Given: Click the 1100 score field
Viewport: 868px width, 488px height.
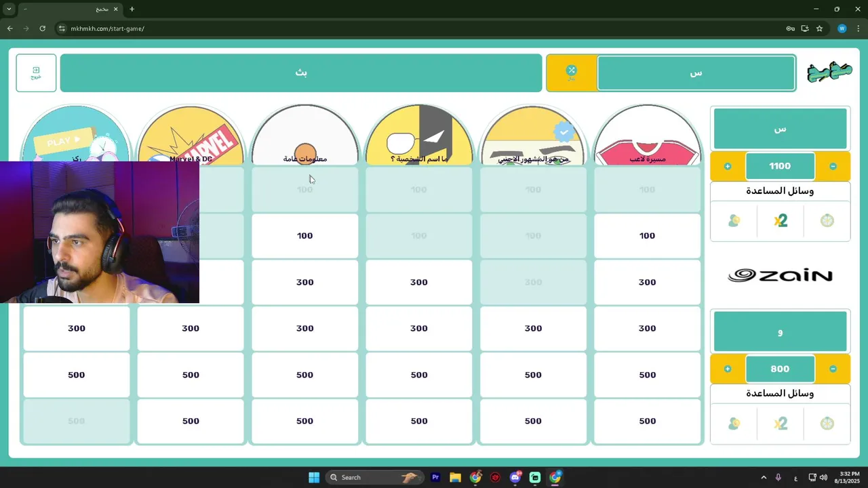Looking at the screenshot, I should 780,166.
